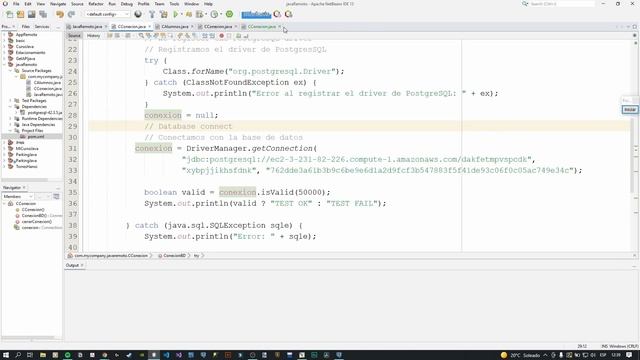Select the postgresql jar dependency in the tree

pyautogui.click(x=45, y=113)
